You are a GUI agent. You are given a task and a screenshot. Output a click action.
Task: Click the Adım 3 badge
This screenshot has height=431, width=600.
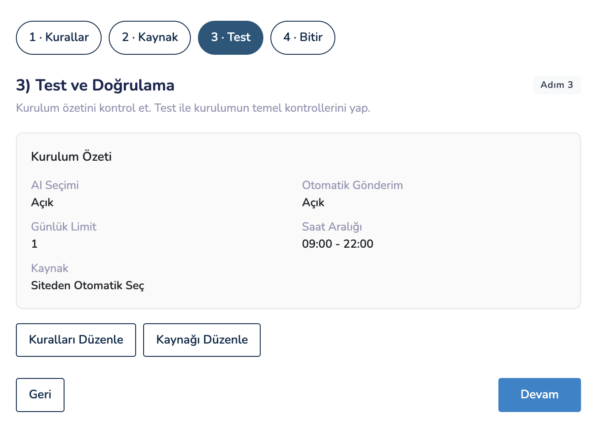click(556, 85)
